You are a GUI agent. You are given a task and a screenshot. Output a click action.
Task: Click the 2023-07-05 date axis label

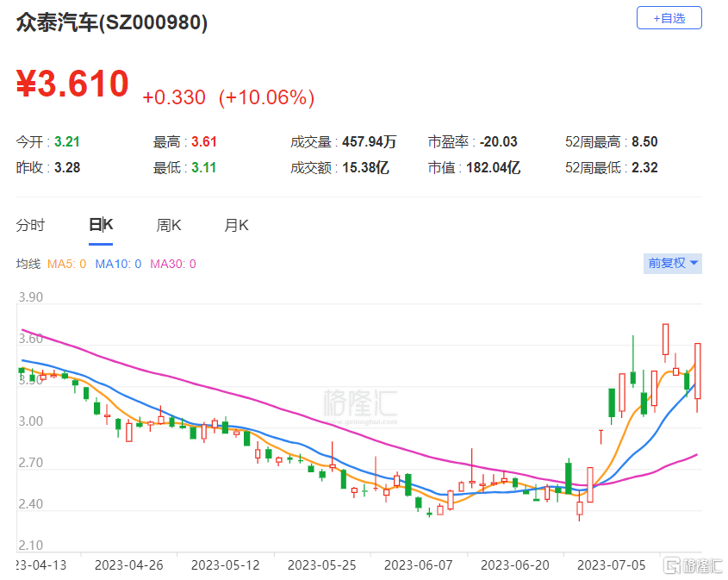pos(609,564)
